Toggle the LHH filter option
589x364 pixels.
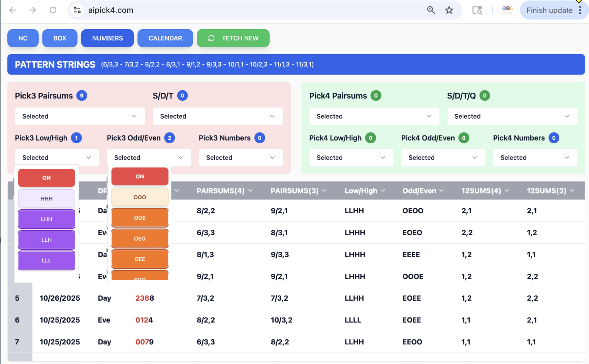click(46, 219)
